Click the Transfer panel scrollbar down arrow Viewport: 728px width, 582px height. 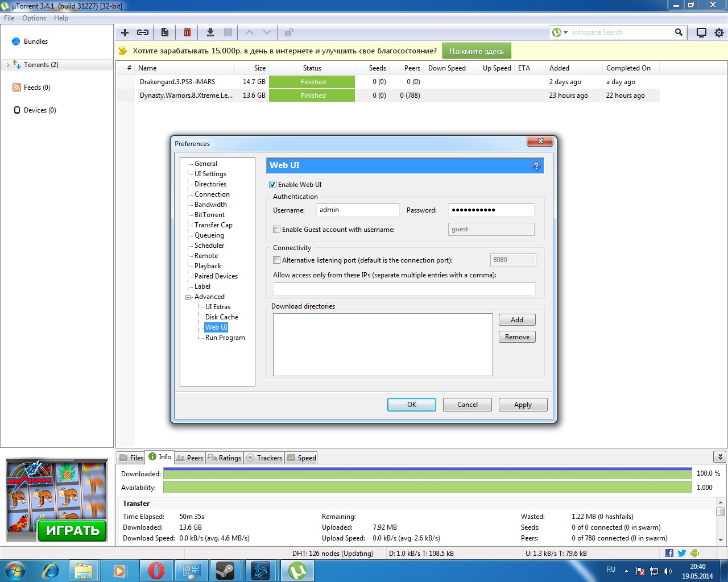pyautogui.click(x=721, y=540)
